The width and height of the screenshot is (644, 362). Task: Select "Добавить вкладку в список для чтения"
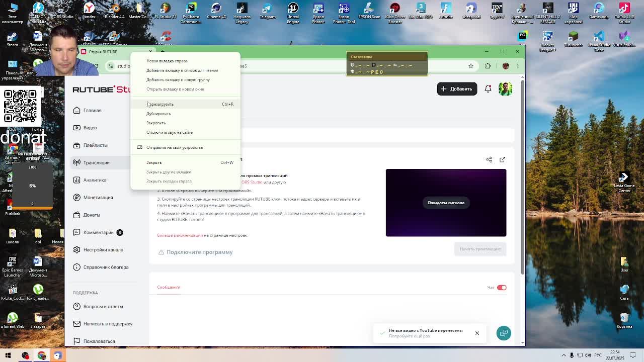(x=185, y=70)
